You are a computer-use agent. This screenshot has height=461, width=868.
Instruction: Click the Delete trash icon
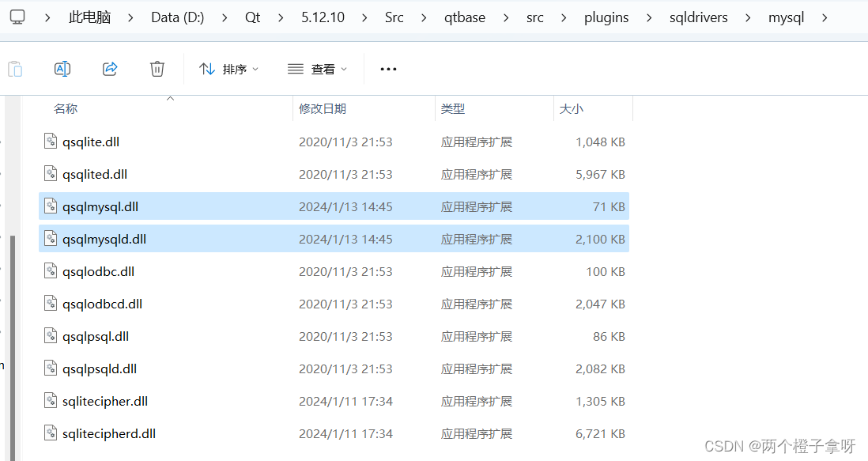pyautogui.click(x=157, y=69)
